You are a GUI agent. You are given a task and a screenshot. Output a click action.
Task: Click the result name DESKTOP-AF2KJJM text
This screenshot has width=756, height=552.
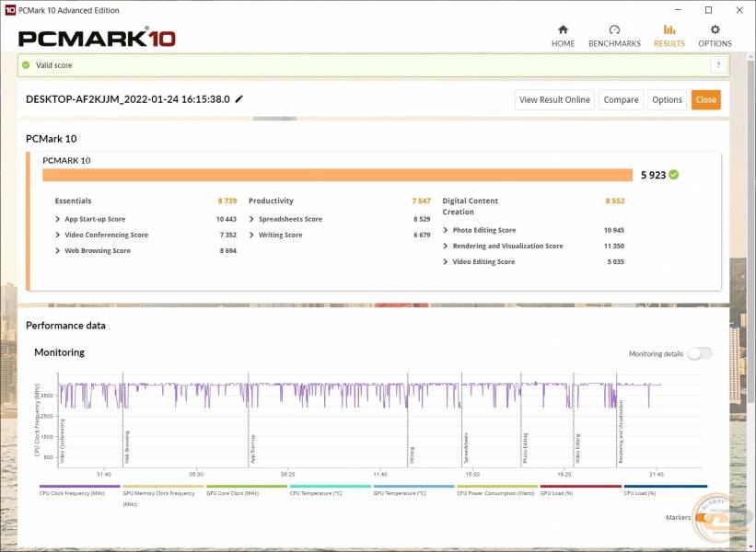pyautogui.click(x=128, y=99)
